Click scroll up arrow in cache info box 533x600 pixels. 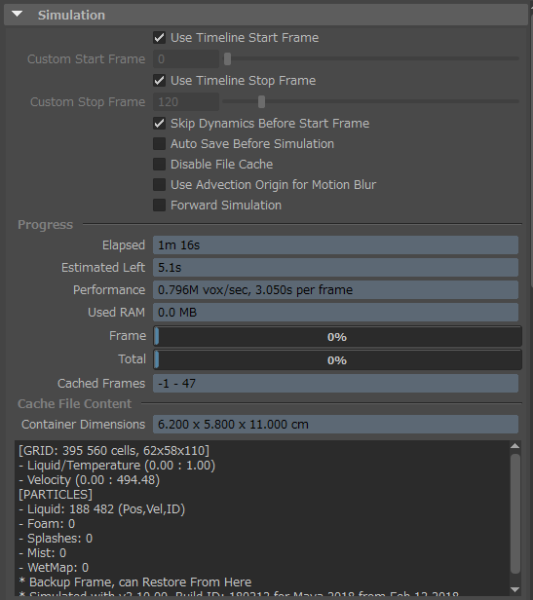click(515, 446)
